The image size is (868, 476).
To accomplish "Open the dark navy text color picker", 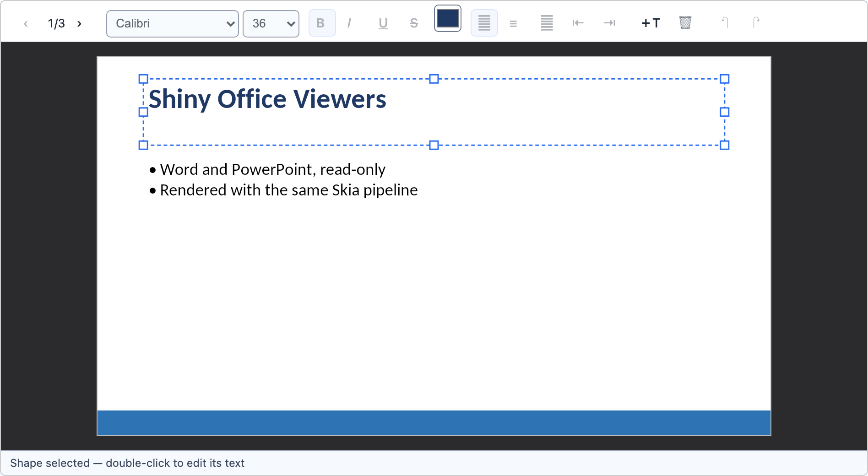I will coord(448,19).
